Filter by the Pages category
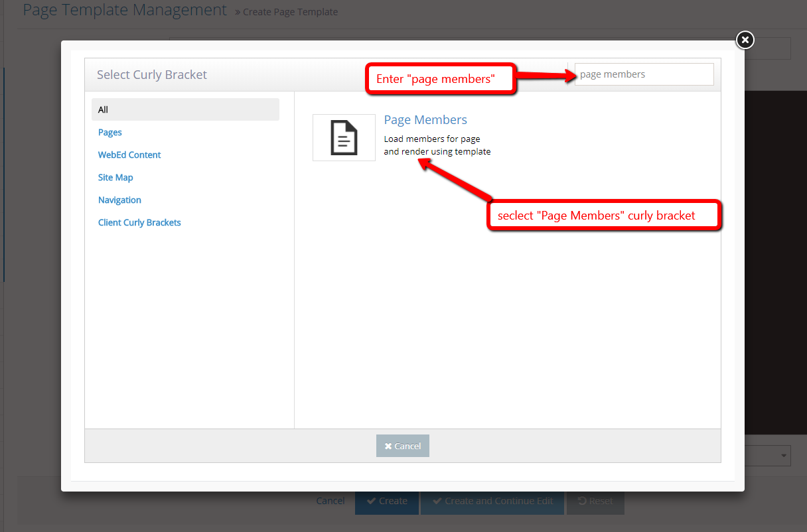The width and height of the screenshot is (807, 532). point(110,132)
